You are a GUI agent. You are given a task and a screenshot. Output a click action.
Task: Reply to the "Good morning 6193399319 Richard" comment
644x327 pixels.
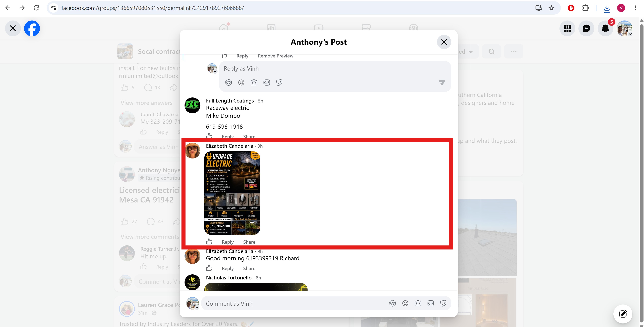coord(228,268)
